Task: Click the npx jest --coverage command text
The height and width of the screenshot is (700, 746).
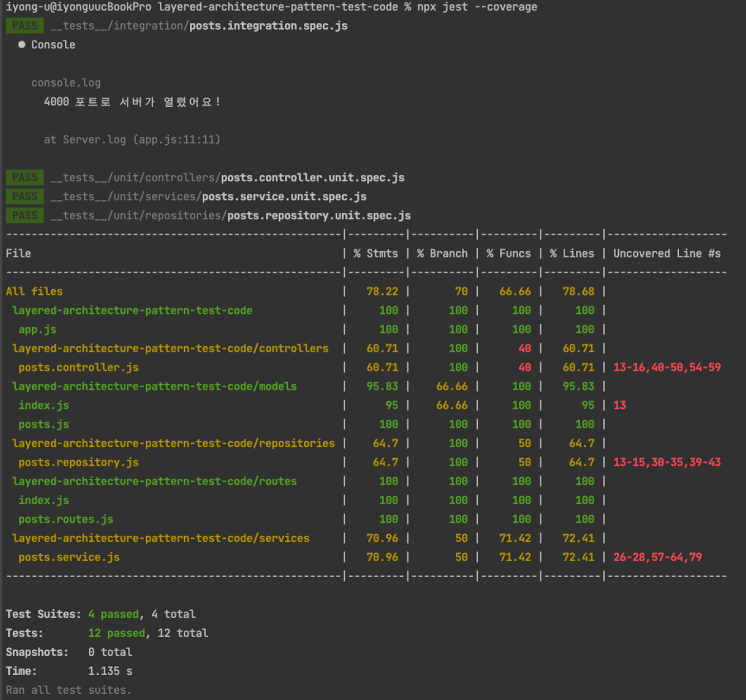Action: click(x=477, y=7)
